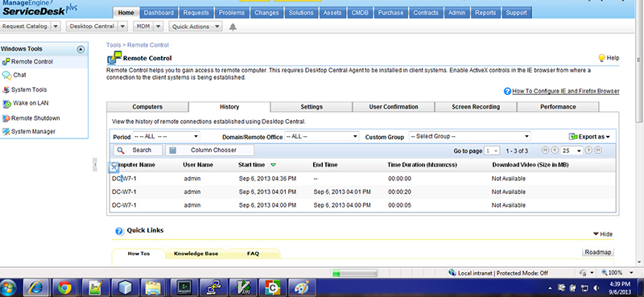Click How To Configure IE and Firefox Browser link
Viewport: 644px width, 297px height.
(x=566, y=91)
